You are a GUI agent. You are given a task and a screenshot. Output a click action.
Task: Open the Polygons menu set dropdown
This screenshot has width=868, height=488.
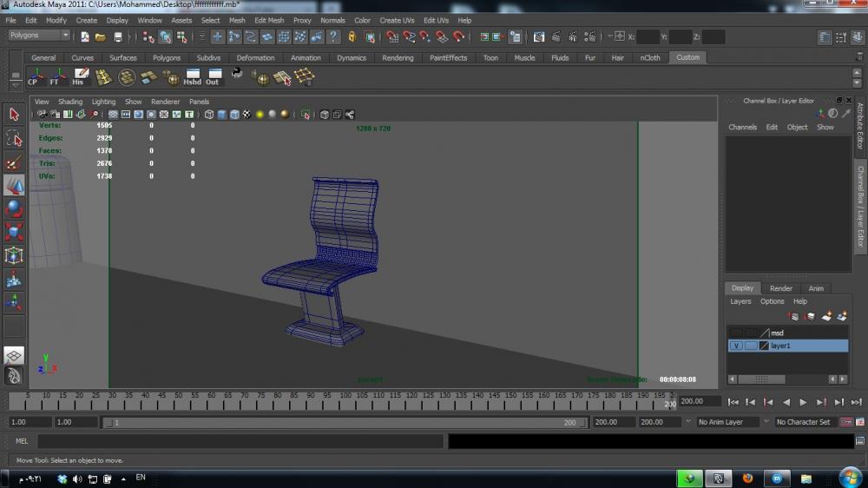40,36
